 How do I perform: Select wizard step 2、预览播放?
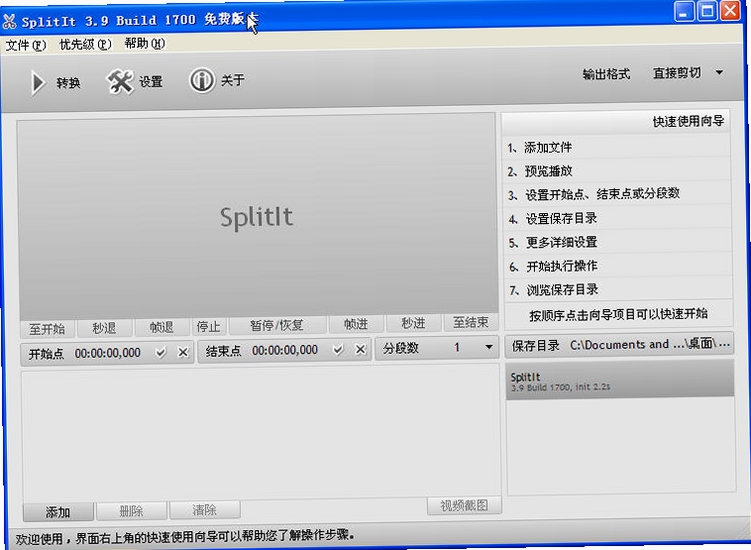(x=617, y=171)
